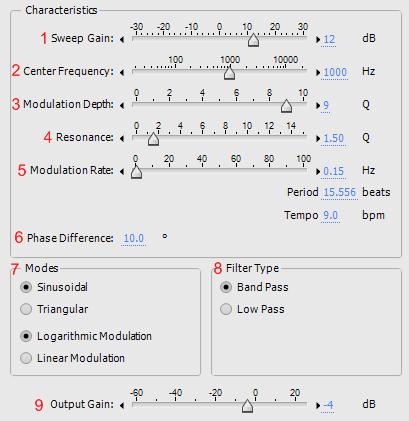Click the Modulation Rate increase arrow
The image size is (409, 421).
pos(318,171)
